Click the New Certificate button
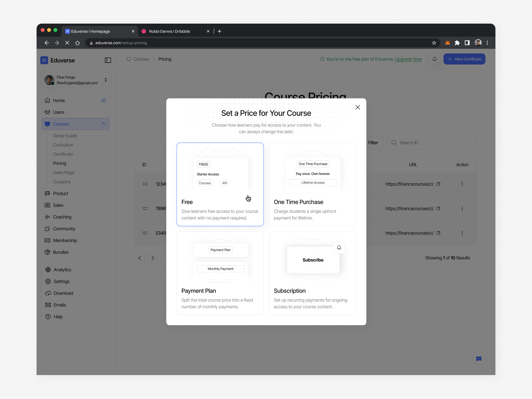This screenshot has height=399, width=532. (464, 59)
